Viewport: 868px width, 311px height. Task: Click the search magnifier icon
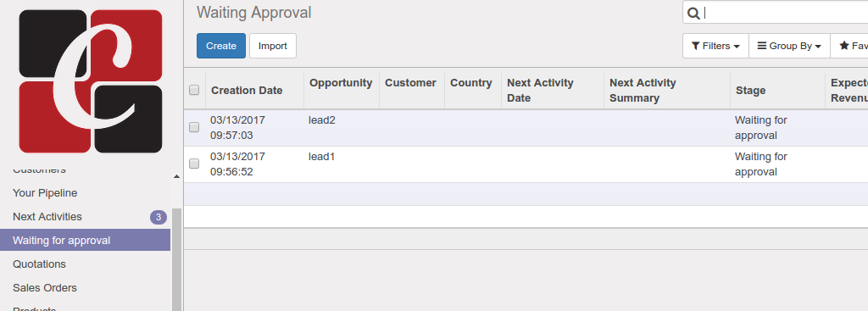(x=693, y=13)
